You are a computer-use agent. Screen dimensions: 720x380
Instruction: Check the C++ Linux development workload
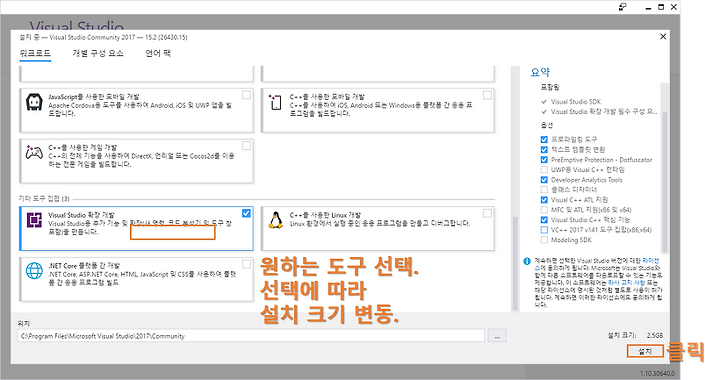[x=488, y=213]
